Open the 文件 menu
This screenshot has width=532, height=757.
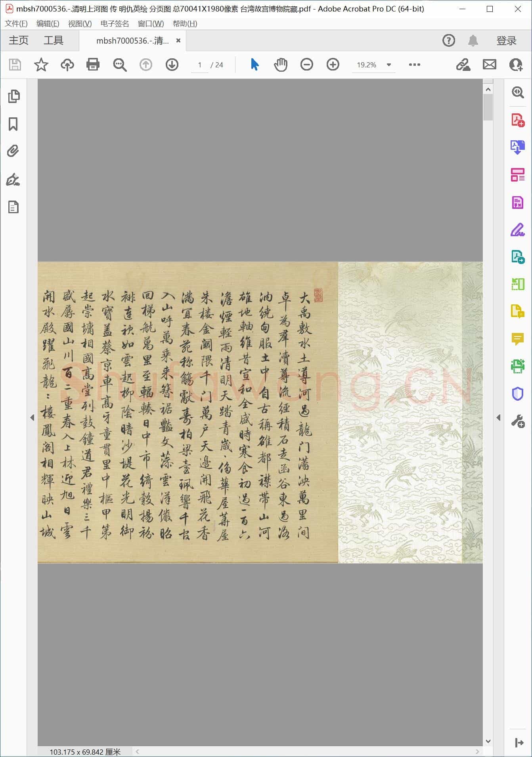coord(16,23)
